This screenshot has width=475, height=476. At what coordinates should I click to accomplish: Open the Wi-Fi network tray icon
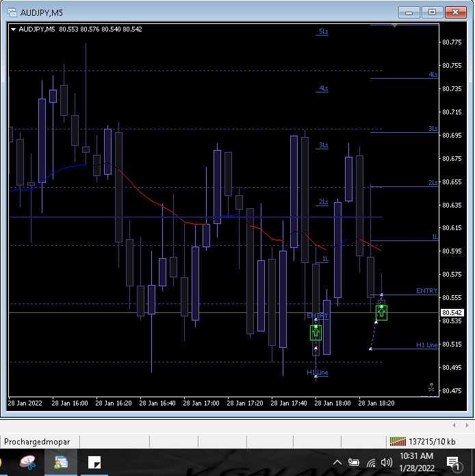[370, 463]
